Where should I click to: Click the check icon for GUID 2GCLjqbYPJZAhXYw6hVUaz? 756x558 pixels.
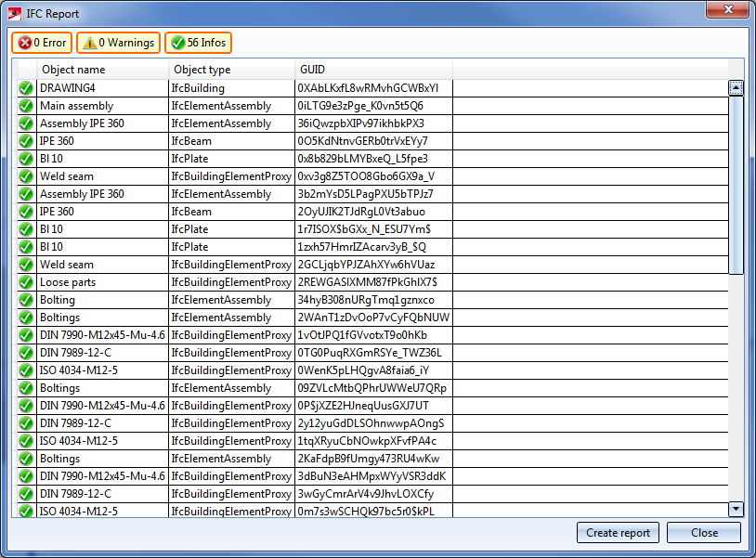[x=26, y=265]
